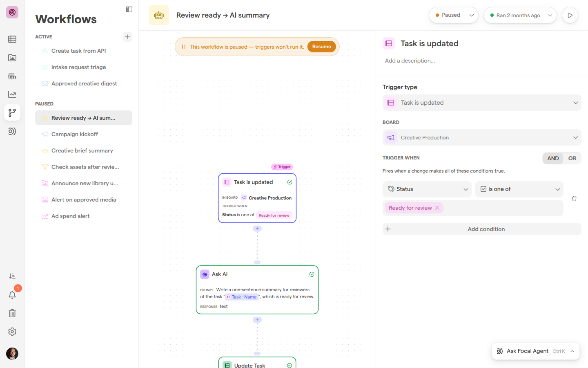Open the sort list icon in left rail
Screen dimensions: 588x368
(x=12, y=276)
